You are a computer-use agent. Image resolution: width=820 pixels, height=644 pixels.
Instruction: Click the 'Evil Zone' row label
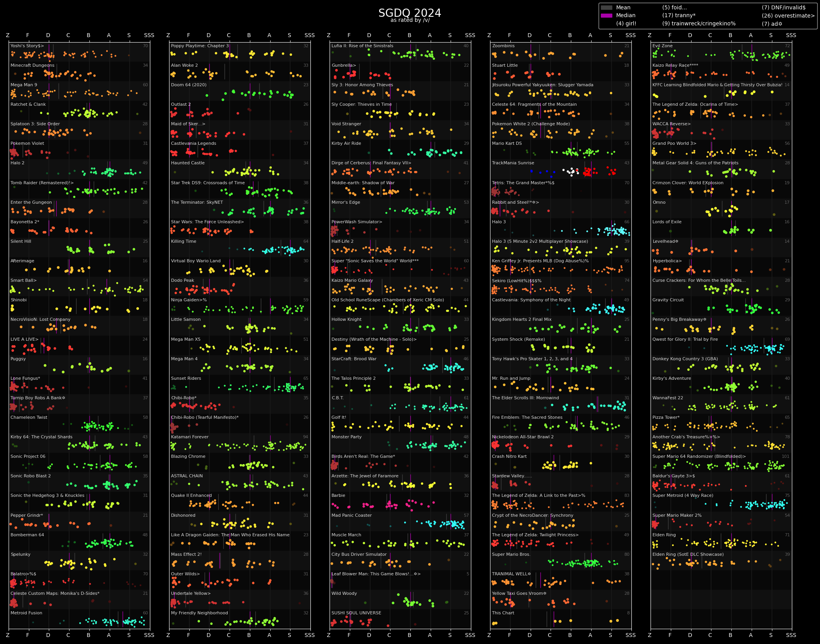pos(663,46)
